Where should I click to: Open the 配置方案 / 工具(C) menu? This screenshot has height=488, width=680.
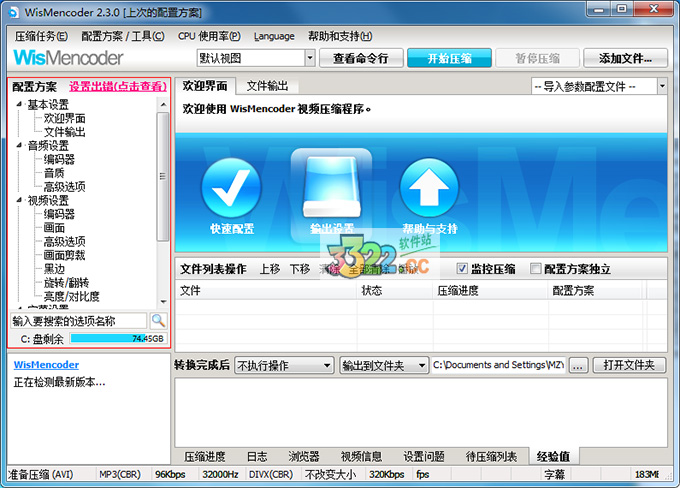click(x=123, y=36)
